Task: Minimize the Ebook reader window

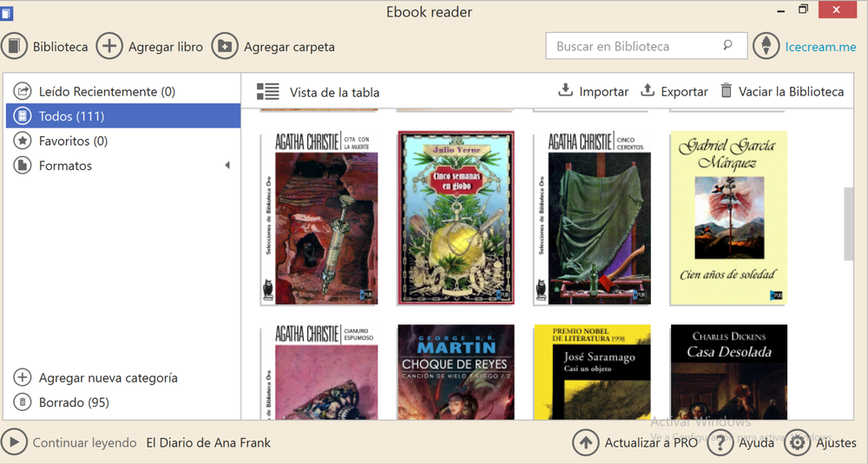Action: 781,10
